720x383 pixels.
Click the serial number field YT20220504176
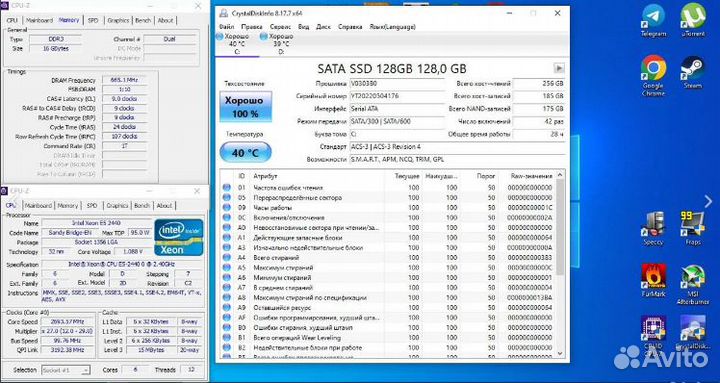pos(397,96)
